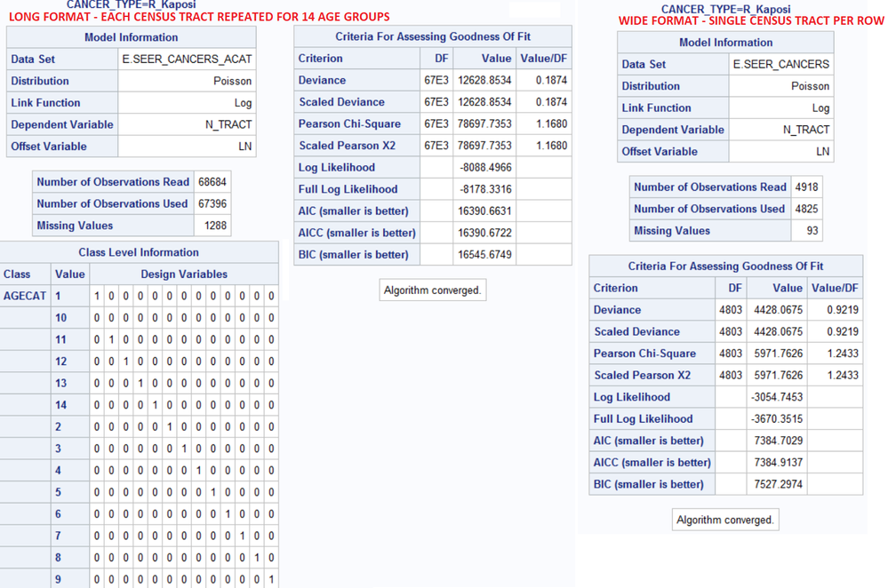Select long format Dependent Variable N_TRACT

(x=228, y=124)
